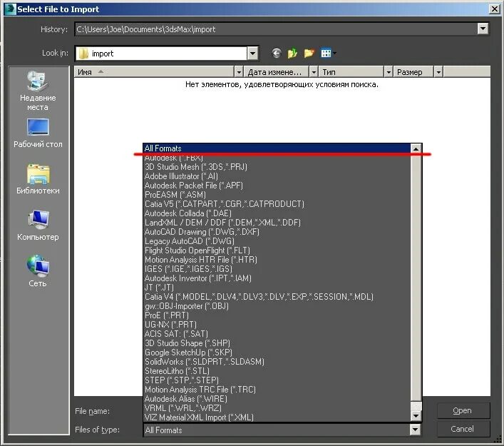The height and width of the screenshot is (446, 504).
Task: Open the Размер column filter arrow
Action: coord(438,72)
